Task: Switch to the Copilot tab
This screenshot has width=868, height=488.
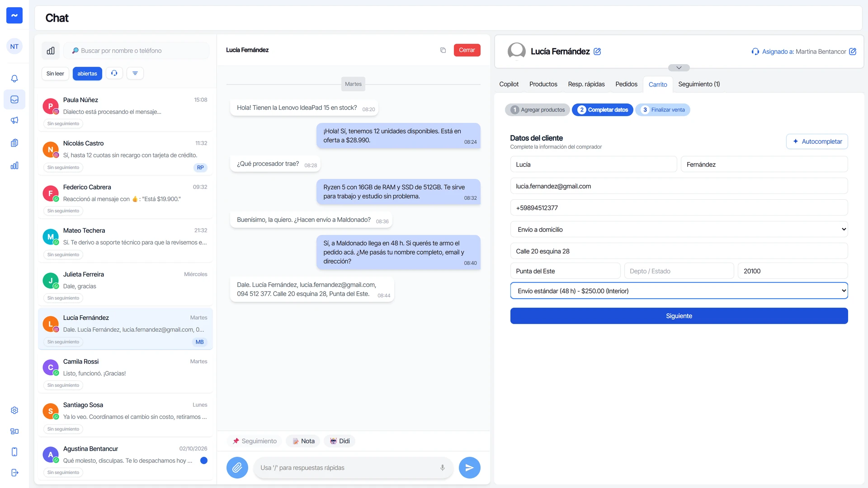Action: click(509, 84)
